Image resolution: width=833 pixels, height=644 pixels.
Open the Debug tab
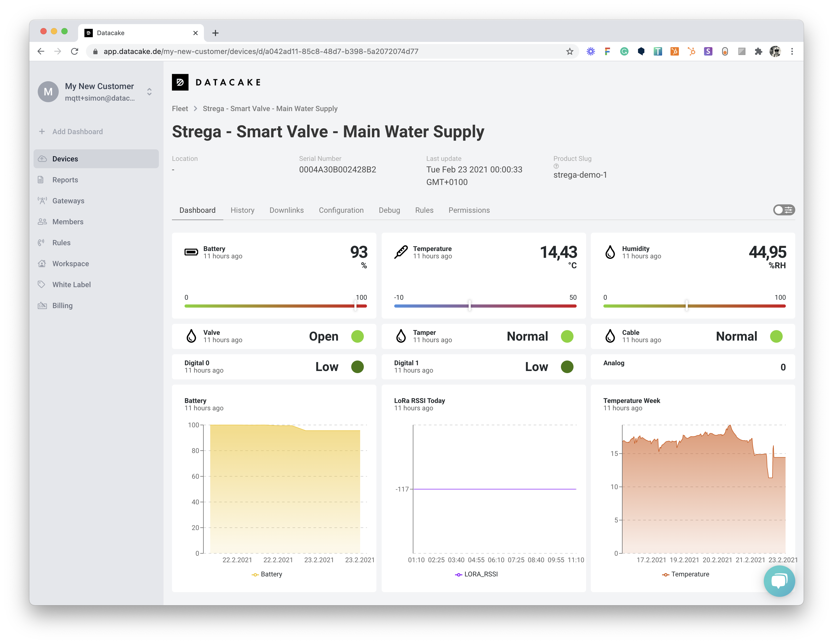coord(389,210)
